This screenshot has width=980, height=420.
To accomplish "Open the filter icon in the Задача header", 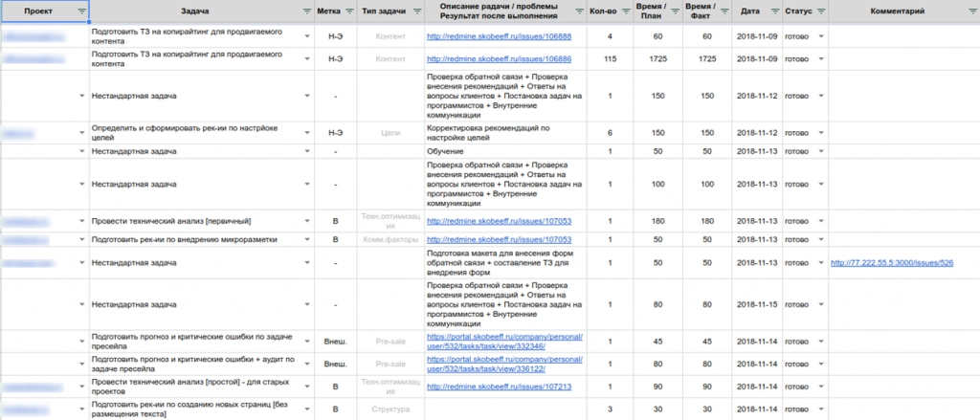I will (306, 11).
